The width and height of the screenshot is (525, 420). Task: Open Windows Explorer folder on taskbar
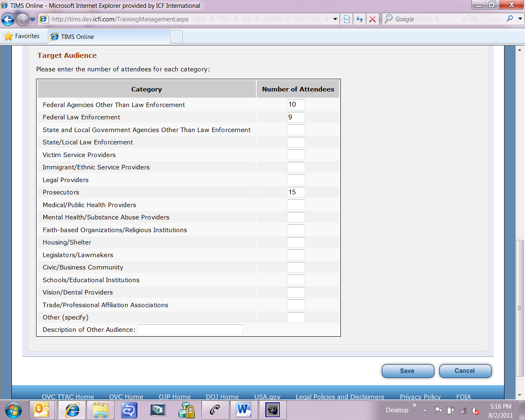[100, 410]
